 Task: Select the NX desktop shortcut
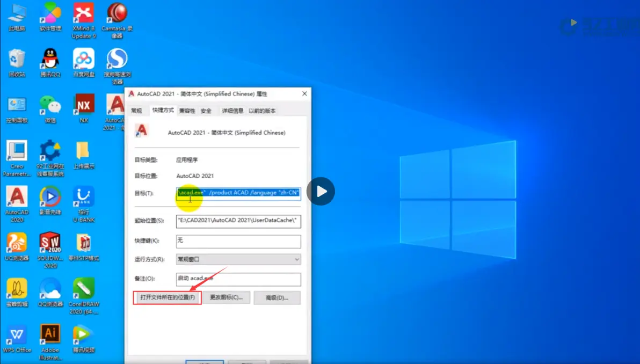point(84,110)
